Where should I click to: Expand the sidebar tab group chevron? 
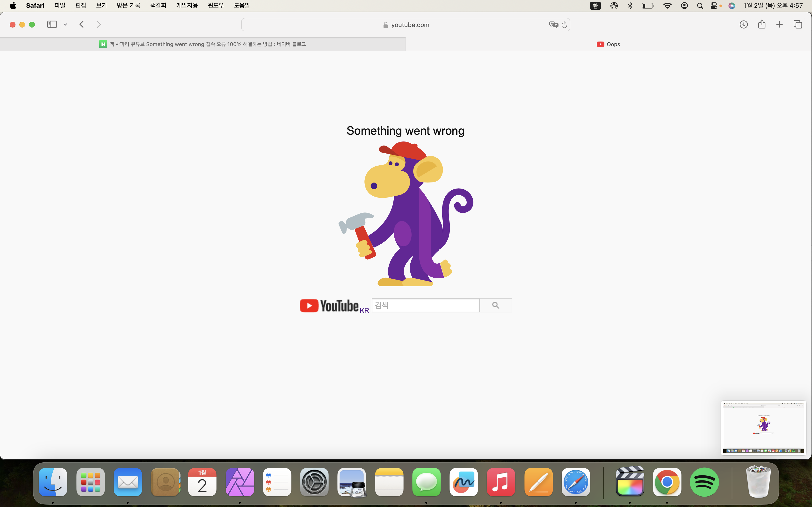pyautogui.click(x=65, y=24)
